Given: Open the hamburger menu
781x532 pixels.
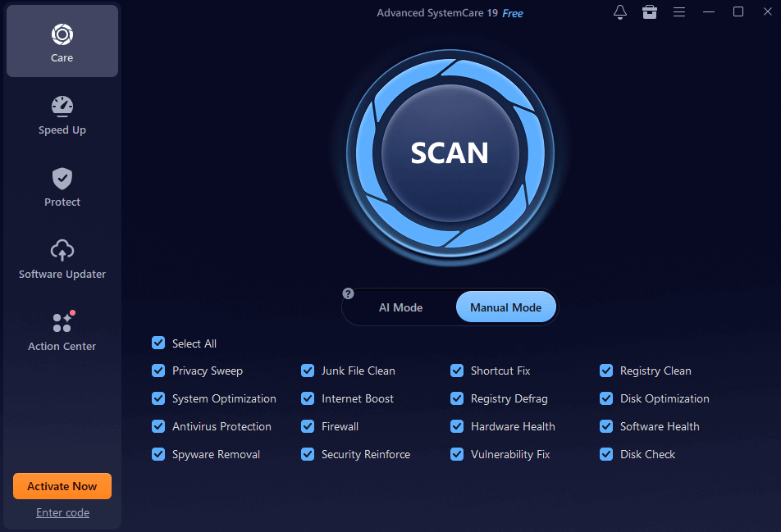Looking at the screenshot, I should click(678, 12).
